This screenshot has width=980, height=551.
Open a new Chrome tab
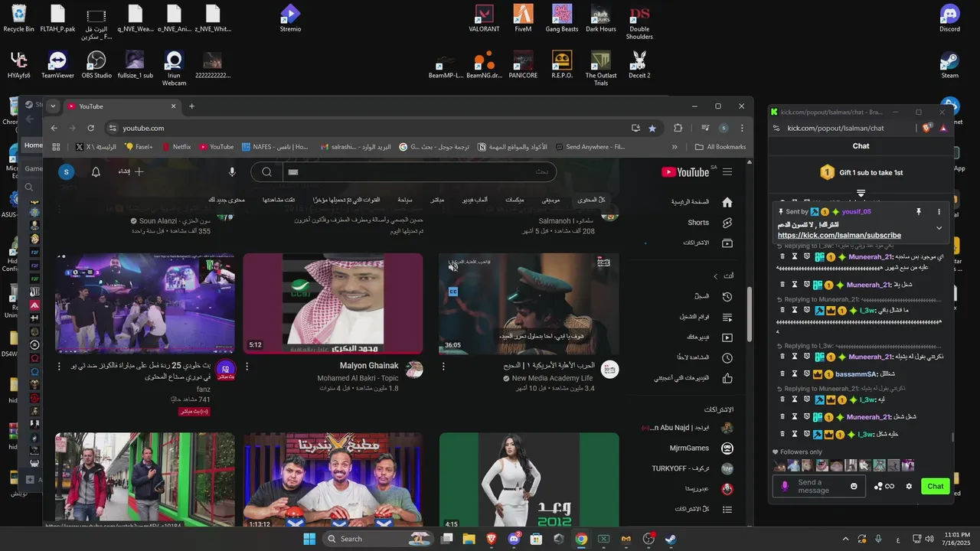[191, 106]
